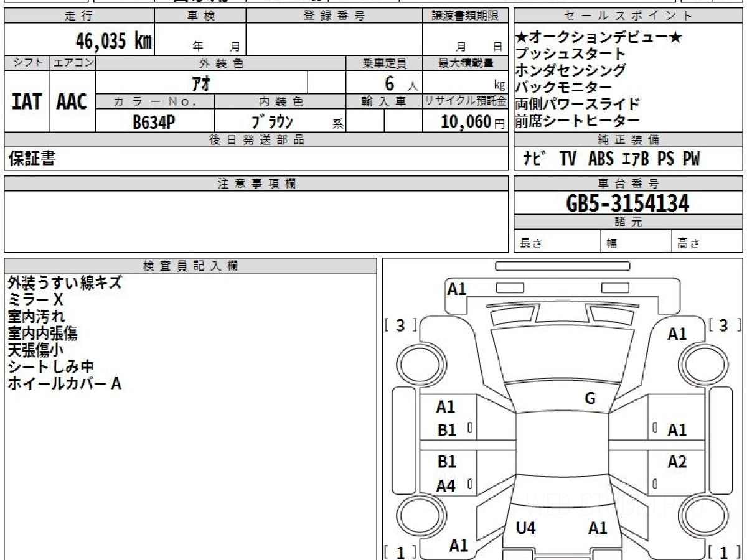Select the ホンダセンシング sales point line
The image size is (747, 560).
coord(571,71)
